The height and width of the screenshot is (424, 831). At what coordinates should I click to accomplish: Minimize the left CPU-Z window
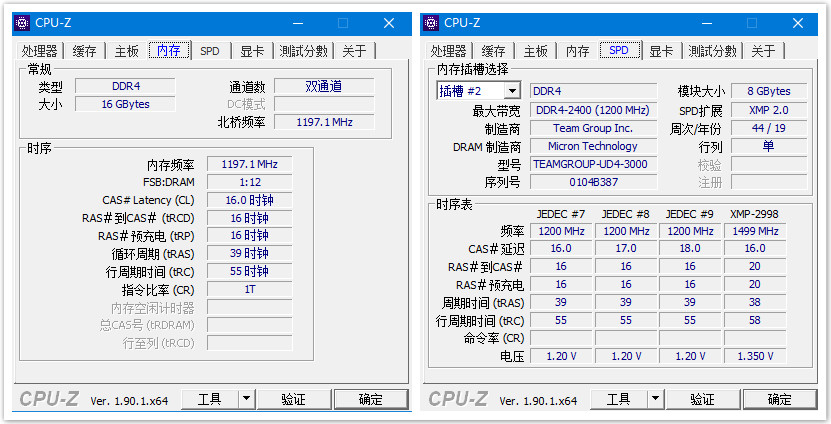pos(298,23)
